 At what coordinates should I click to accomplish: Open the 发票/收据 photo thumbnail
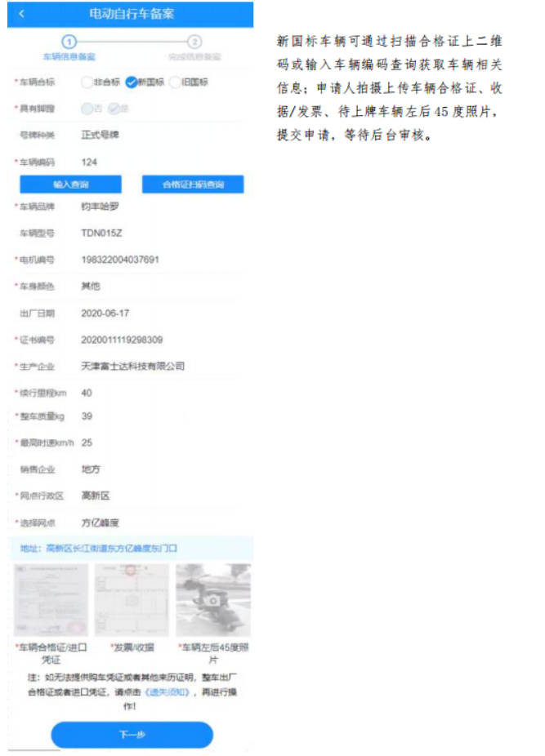click(x=131, y=600)
